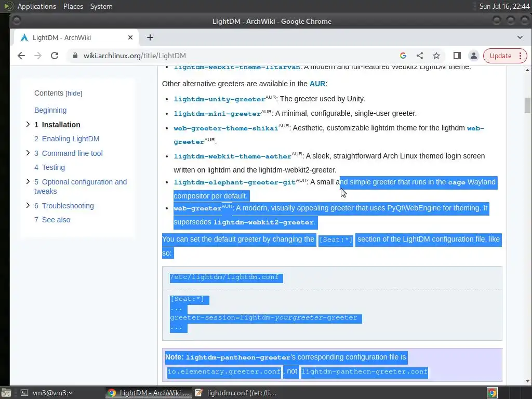Open the Places menu
The height and width of the screenshot is (399, 532).
(x=73, y=6)
